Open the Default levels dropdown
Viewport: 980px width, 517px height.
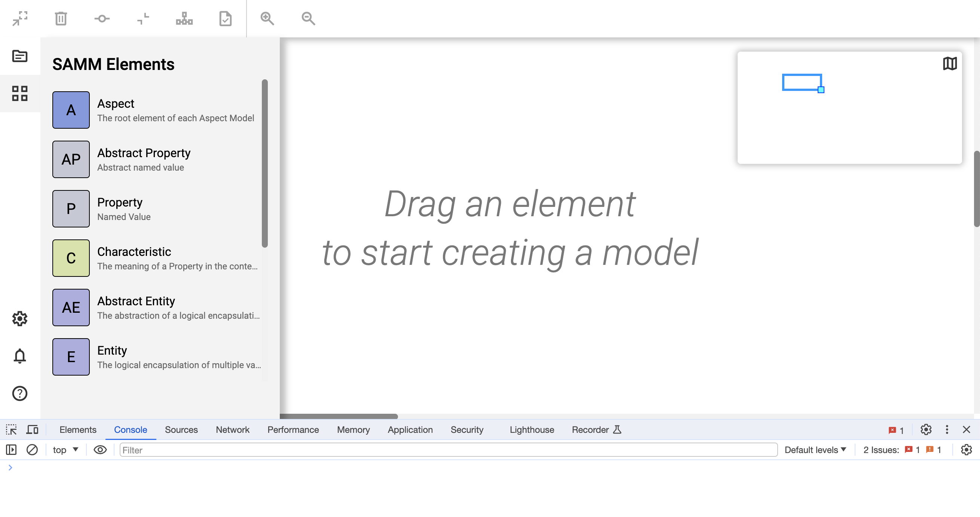(815, 450)
